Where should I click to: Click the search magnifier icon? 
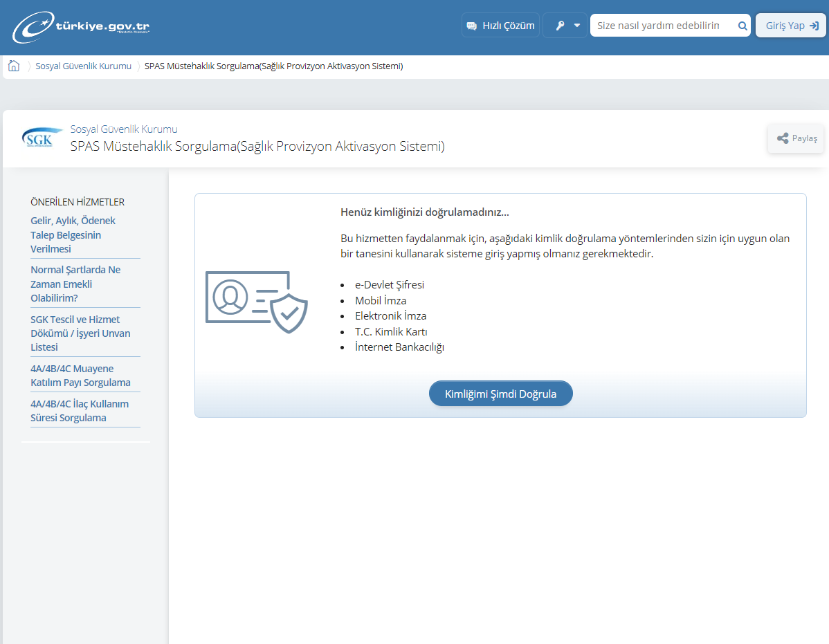[743, 26]
